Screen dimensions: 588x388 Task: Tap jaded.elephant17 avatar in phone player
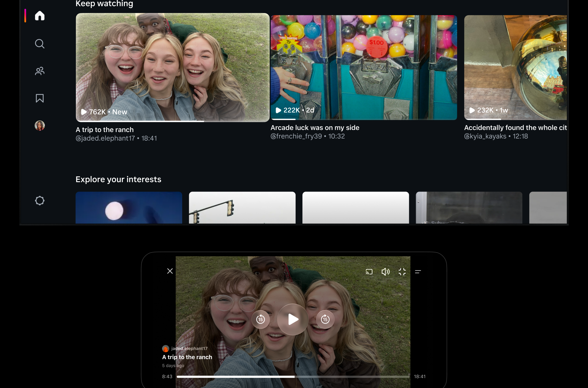click(166, 349)
